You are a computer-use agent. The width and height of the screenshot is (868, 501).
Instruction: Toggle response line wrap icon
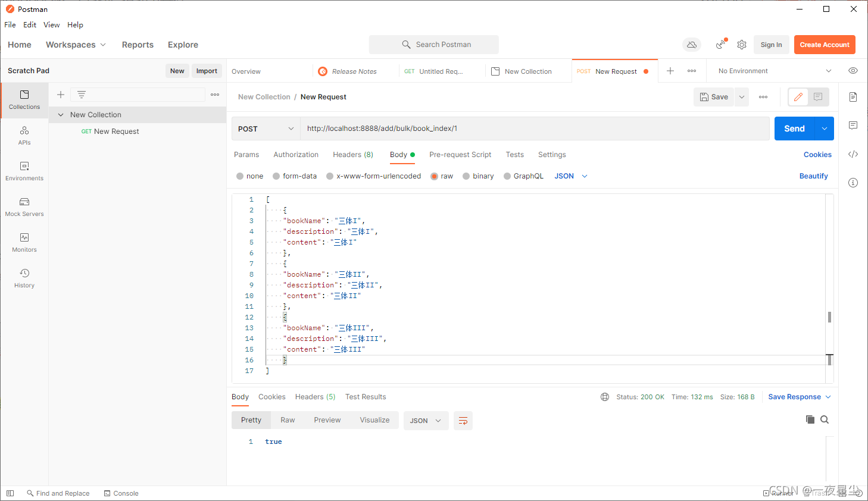[x=463, y=421]
